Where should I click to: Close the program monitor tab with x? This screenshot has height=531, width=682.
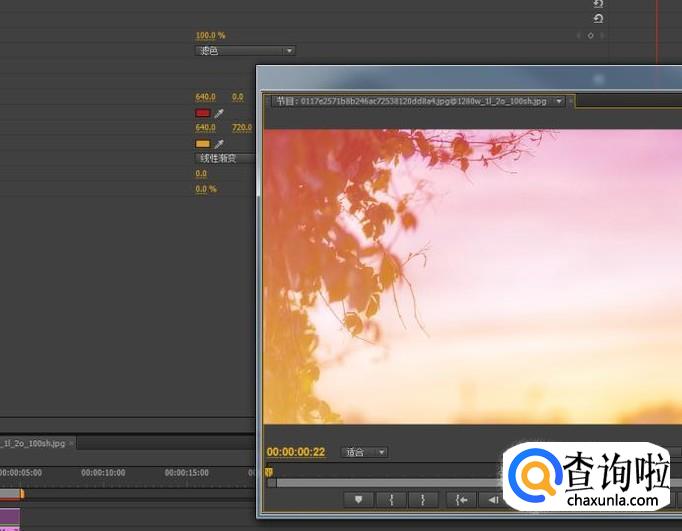(x=571, y=101)
